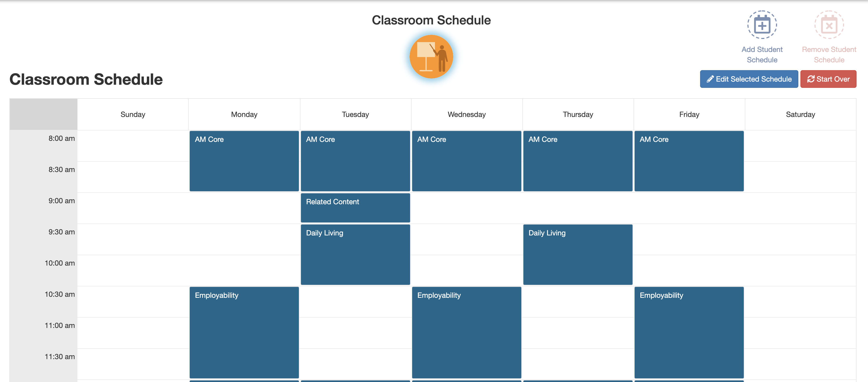This screenshot has height=382, width=868.
Task: Open the Add Student Schedule link text
Action: click(762, 55)
